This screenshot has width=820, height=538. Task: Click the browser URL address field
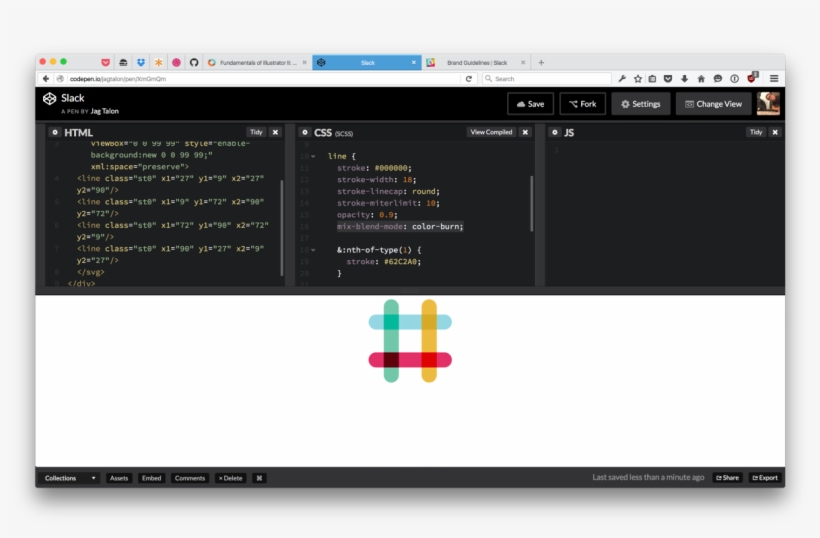coord(258,78)
